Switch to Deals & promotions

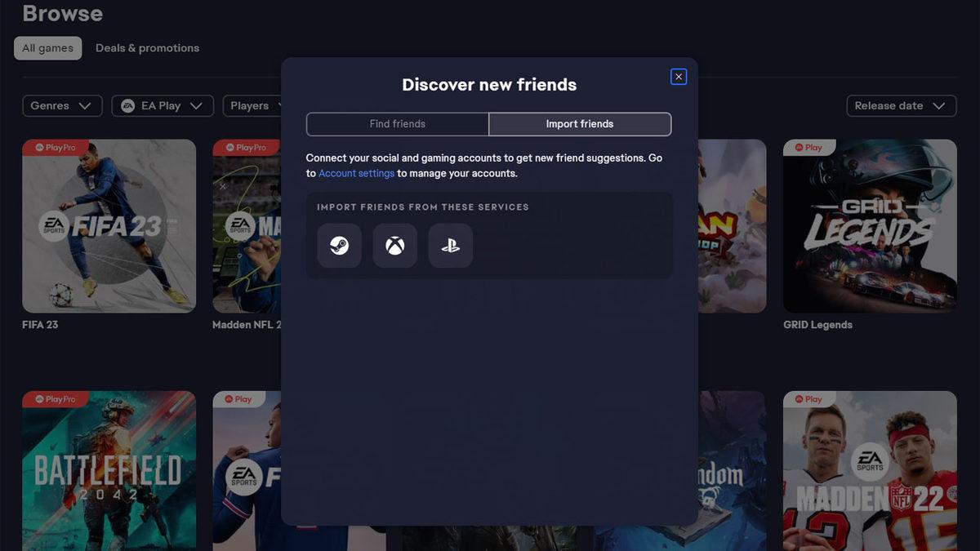pos(148,47)
